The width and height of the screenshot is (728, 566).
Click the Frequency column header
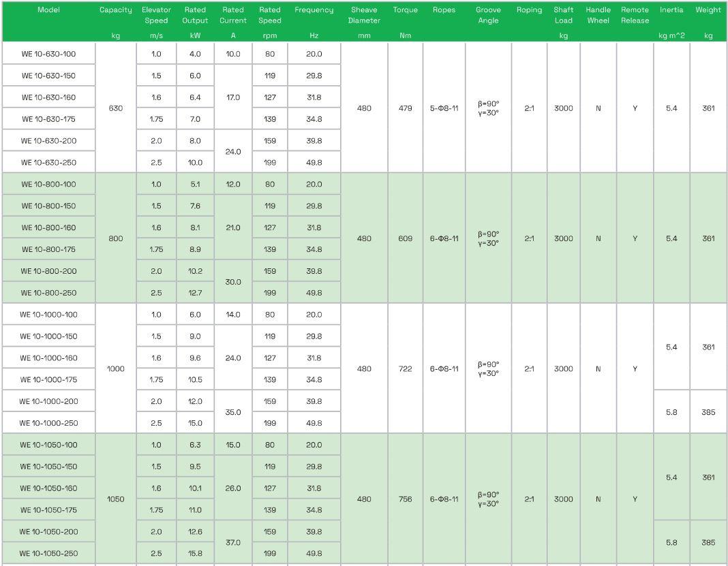314,10
